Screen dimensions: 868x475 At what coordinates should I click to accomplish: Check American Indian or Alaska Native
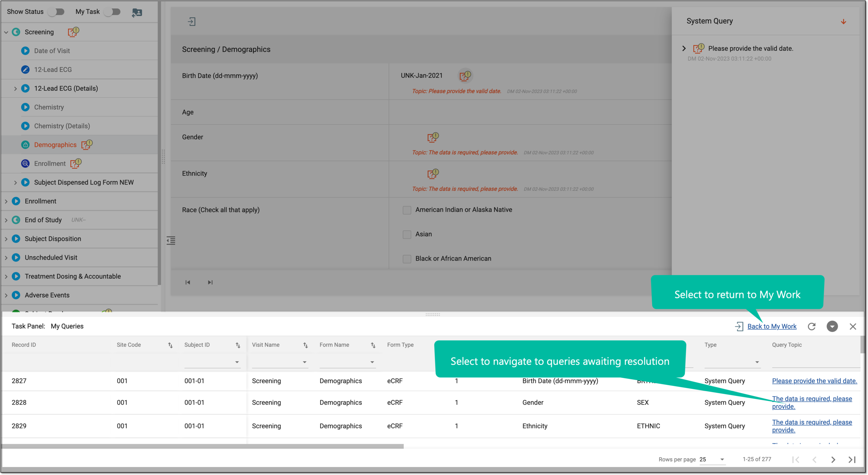pyautogui.click(x=407, y=210)
